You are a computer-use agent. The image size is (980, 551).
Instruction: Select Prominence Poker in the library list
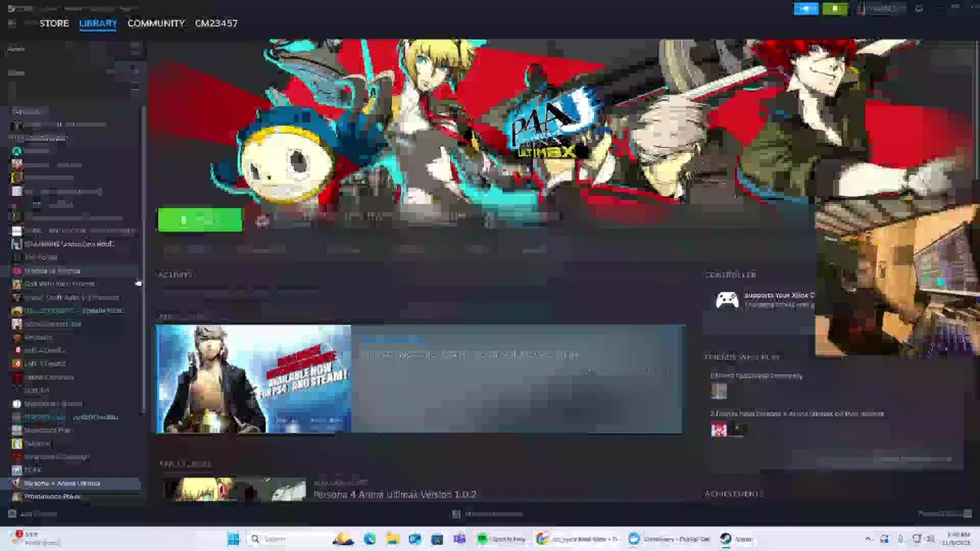pyautogui.click(x=52, y=497)
